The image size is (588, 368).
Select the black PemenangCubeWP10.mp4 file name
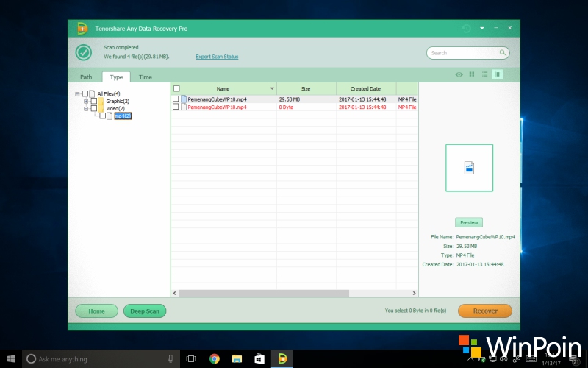coord(217,99)
